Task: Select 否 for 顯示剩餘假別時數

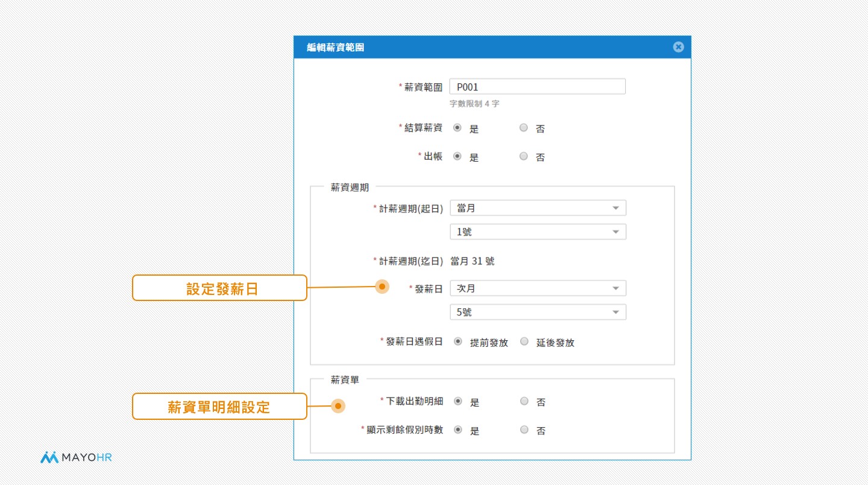Action: pos(524,430)
